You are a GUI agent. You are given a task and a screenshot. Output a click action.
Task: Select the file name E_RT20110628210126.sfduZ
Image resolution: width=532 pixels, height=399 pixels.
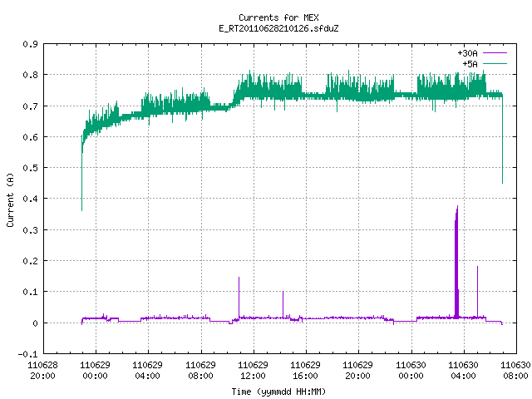tap(278, 28)
